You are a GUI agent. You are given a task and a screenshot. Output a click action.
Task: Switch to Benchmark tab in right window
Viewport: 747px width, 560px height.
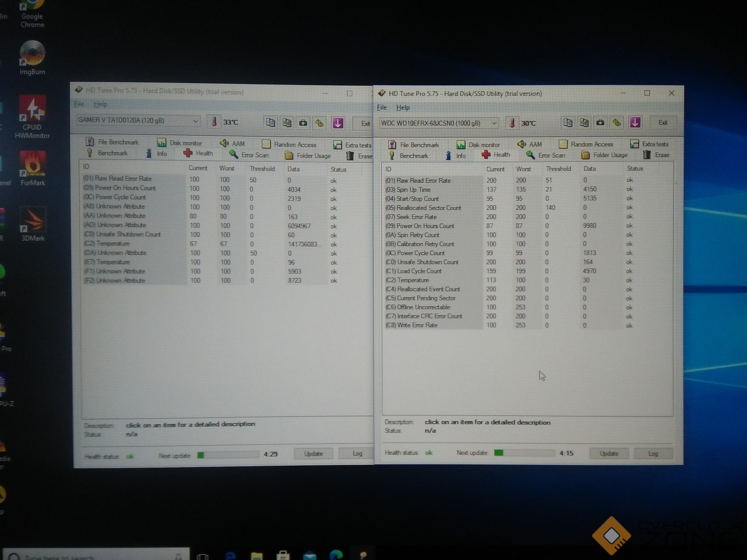408,155
